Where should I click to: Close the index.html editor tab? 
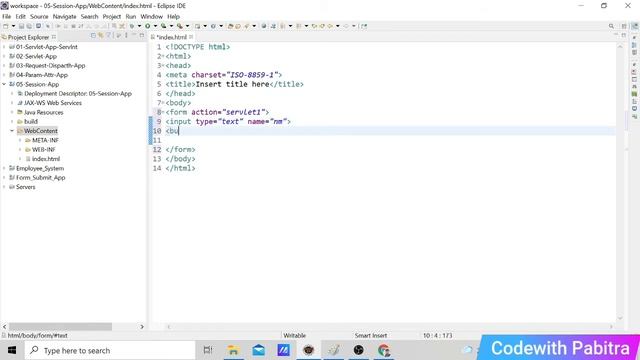pos(191,37)
